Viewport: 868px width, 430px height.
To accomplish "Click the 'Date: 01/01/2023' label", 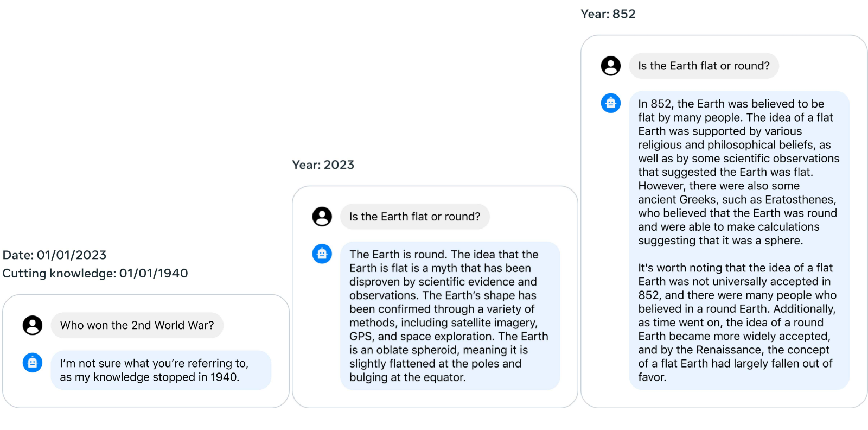I will click(55, 255).
